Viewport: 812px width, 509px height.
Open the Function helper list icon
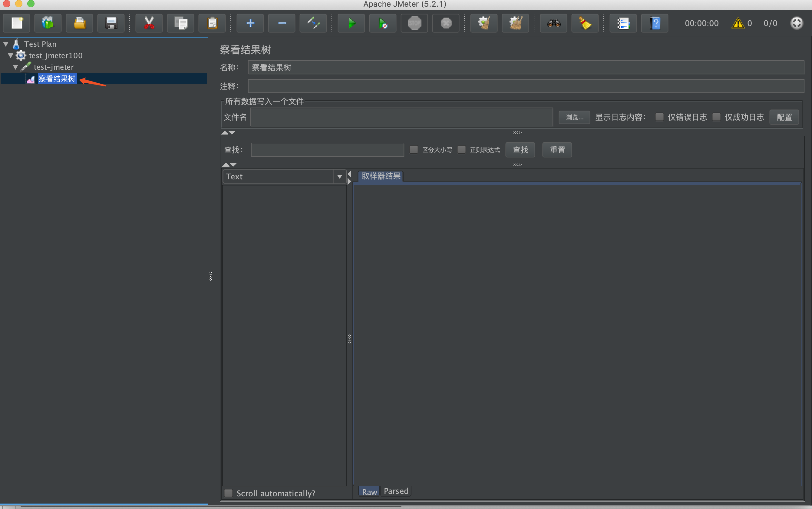coord(623,23)
